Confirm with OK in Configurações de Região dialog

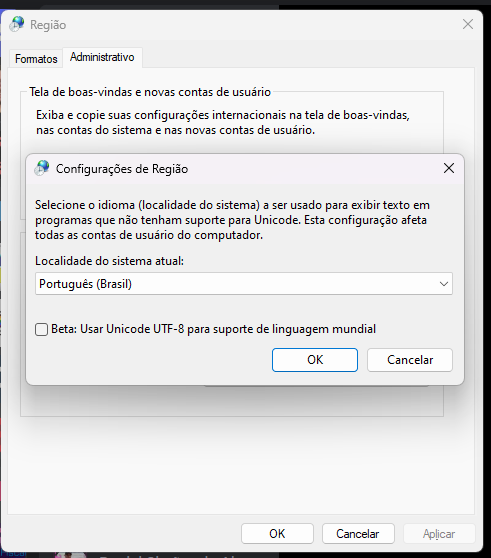click(x=315, y=360)
